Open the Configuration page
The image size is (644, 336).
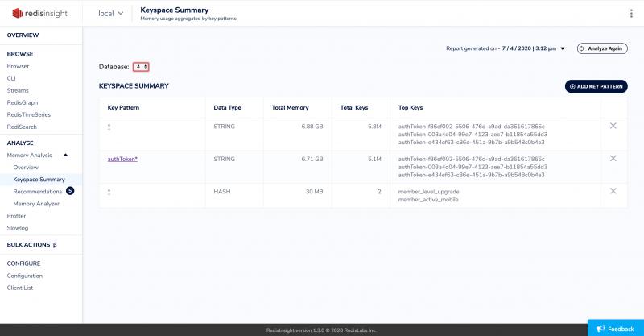pyautogui.click(x=25, y=276)
